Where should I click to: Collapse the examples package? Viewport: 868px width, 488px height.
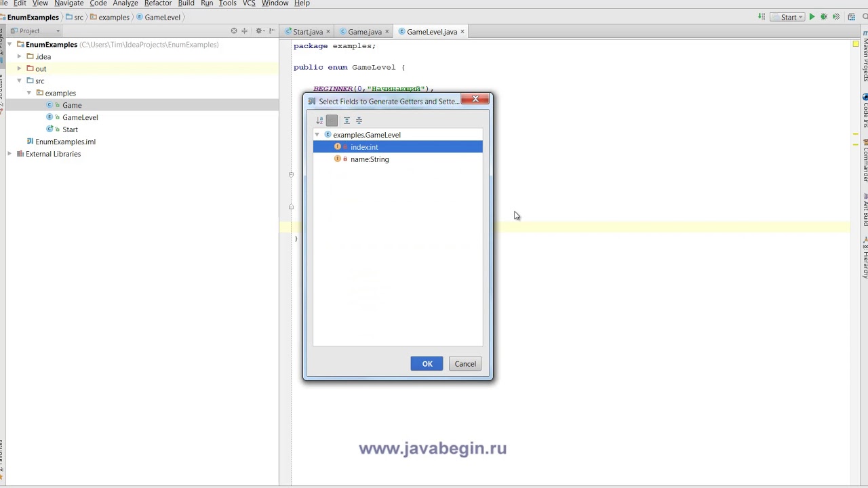click(x=28, y=94)
